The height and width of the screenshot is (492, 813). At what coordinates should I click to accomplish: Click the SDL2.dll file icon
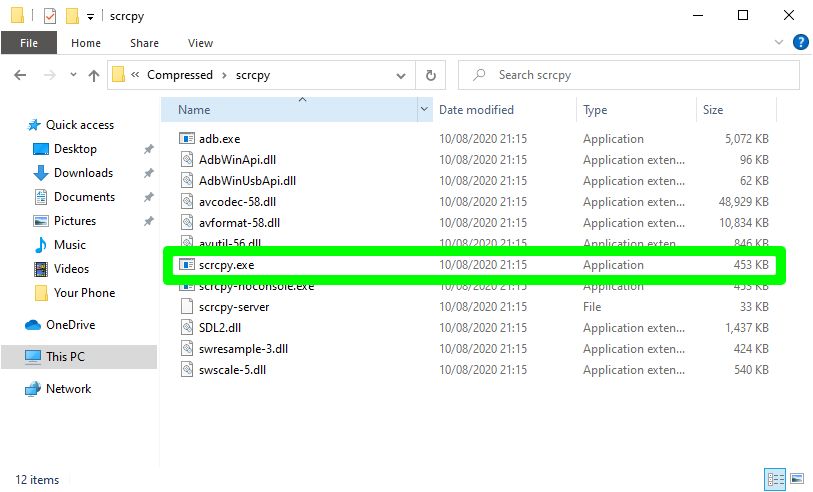click(187, 328)
